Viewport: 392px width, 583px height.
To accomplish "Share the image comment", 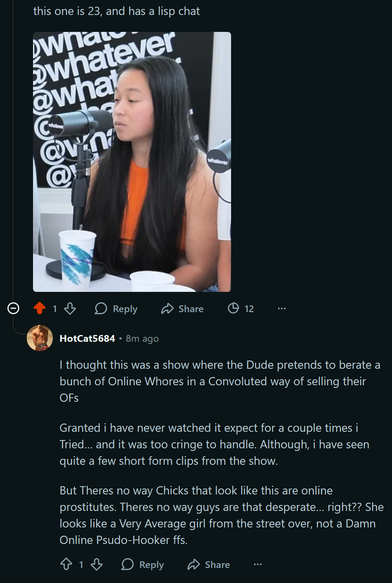I will (182, 308).
